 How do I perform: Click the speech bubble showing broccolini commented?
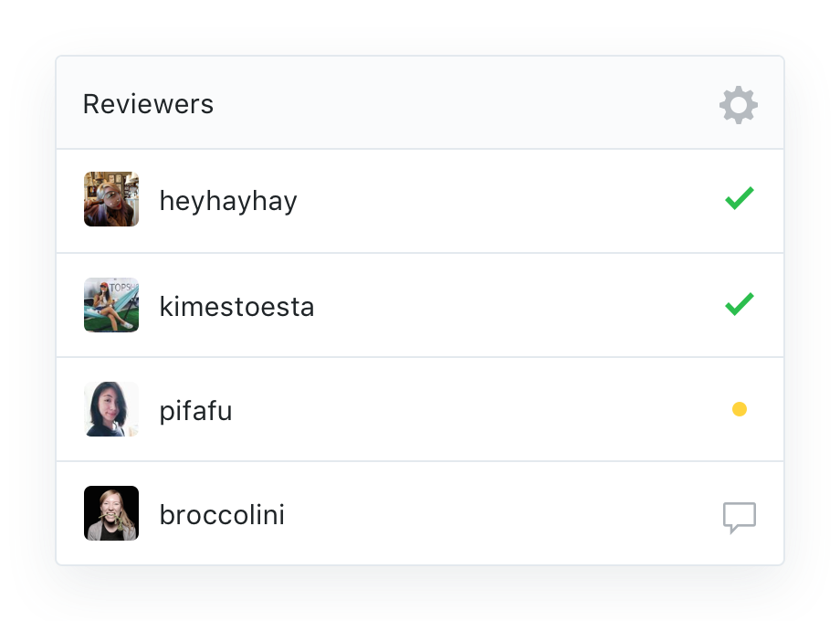pyautogui.click(x=738, y=516)
